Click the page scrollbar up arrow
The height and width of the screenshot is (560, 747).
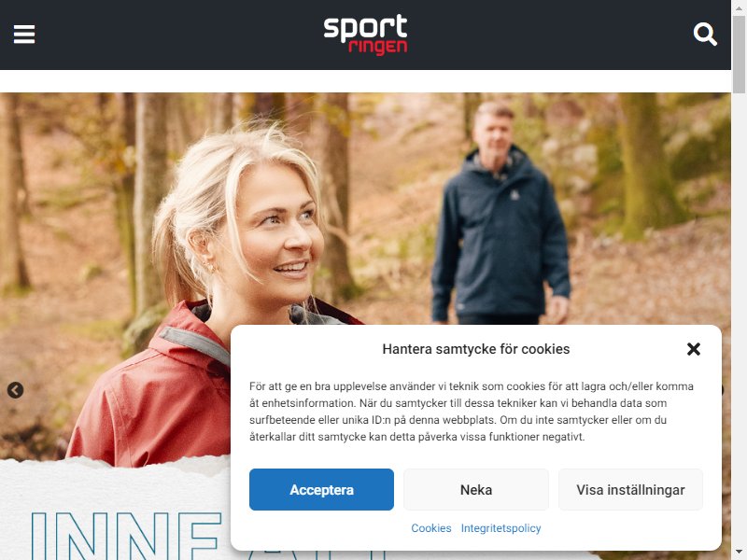(x=739, y=7)
